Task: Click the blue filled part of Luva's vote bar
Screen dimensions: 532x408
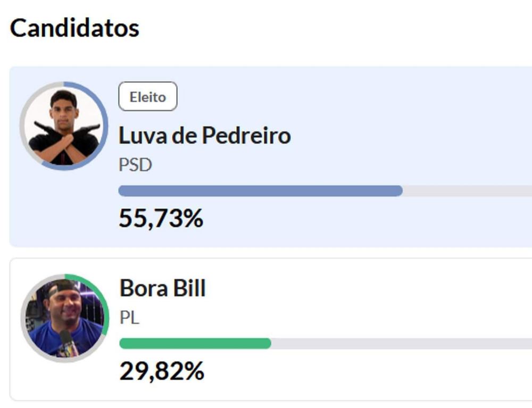Action: coord(260,191)
